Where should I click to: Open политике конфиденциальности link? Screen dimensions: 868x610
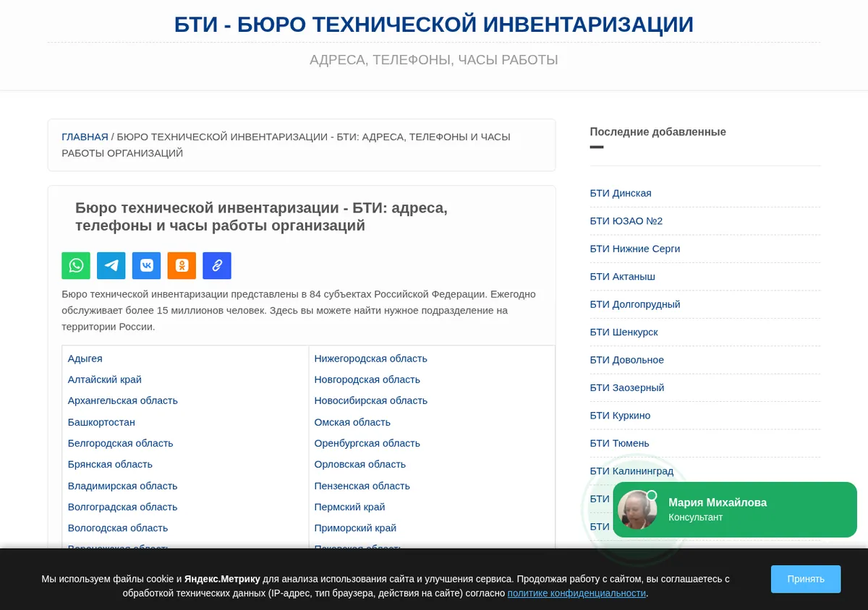576,593
